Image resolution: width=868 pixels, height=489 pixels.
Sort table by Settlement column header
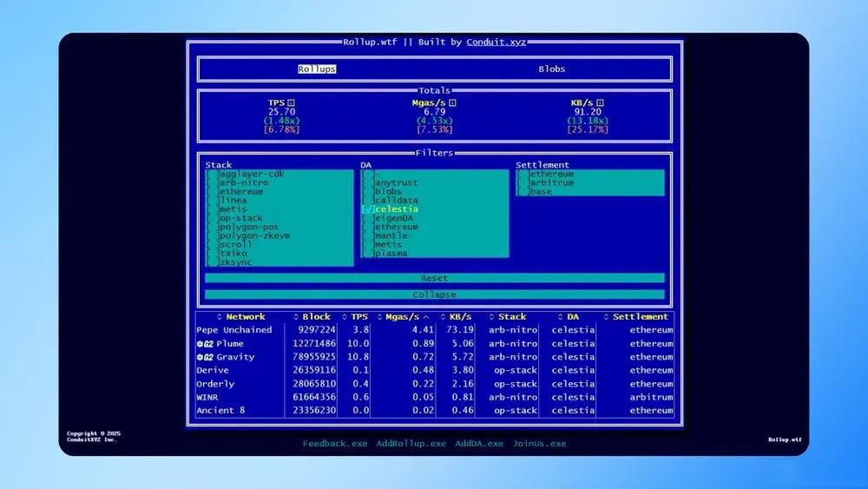(640, 317)
